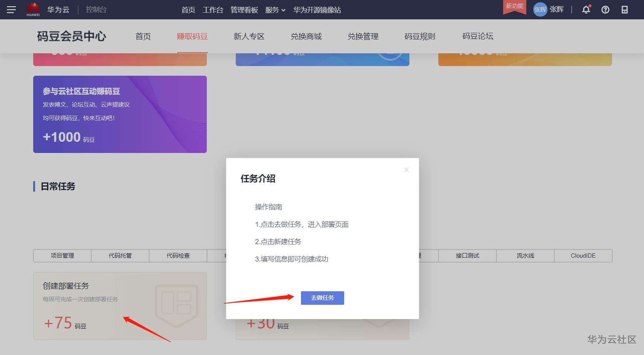Select the 代码检查 task category
Screen dimensions: 644x355
(178, 256)
